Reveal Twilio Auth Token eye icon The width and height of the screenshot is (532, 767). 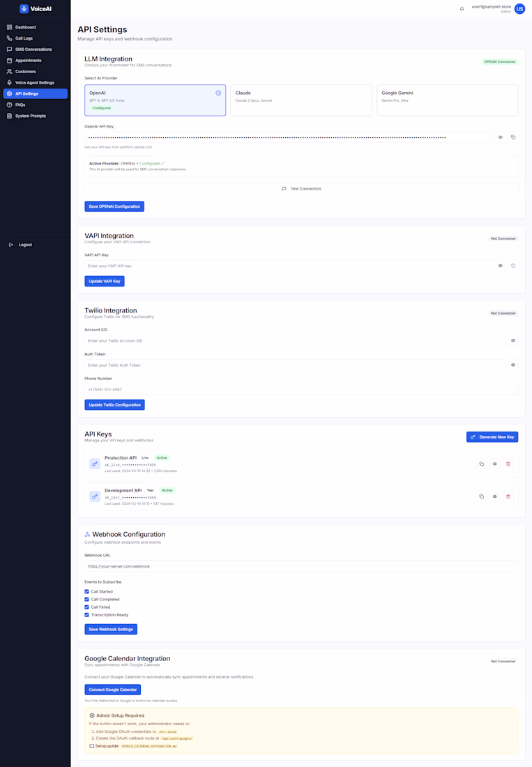click(513, 365)
